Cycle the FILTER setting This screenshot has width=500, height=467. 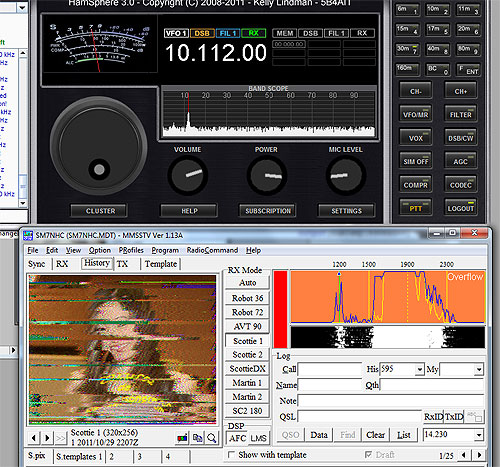461,114
